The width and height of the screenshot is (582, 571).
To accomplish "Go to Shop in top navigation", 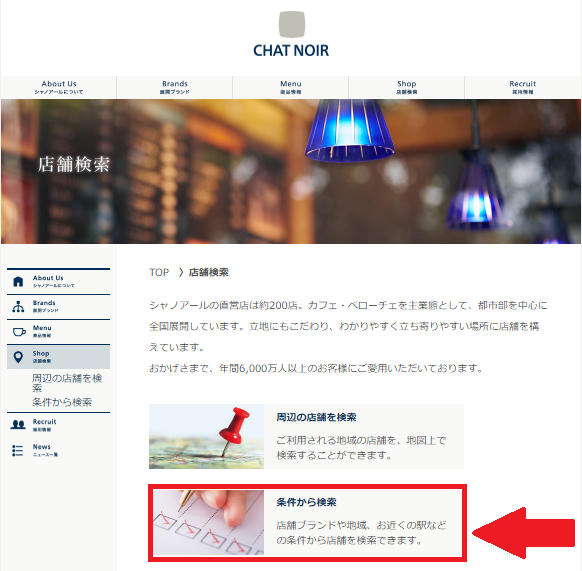I will [x=406, y=87].
